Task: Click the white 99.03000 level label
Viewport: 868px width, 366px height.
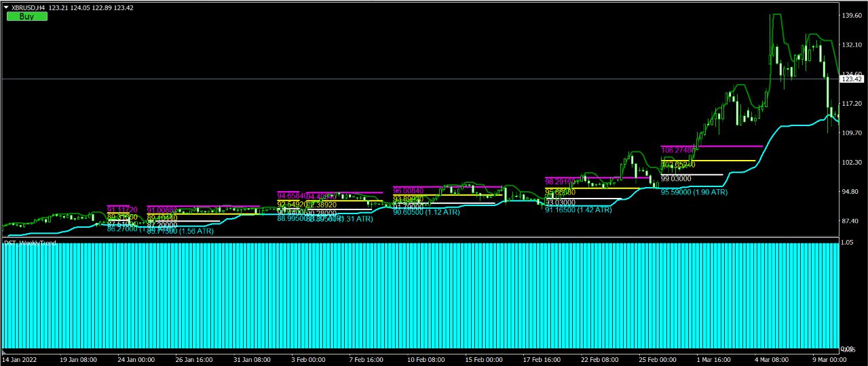Action: click(x=676, y=178)
